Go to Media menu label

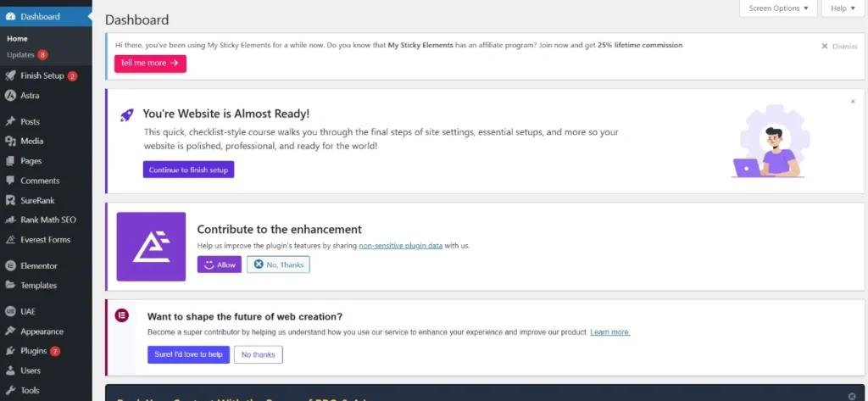[31, 142]
